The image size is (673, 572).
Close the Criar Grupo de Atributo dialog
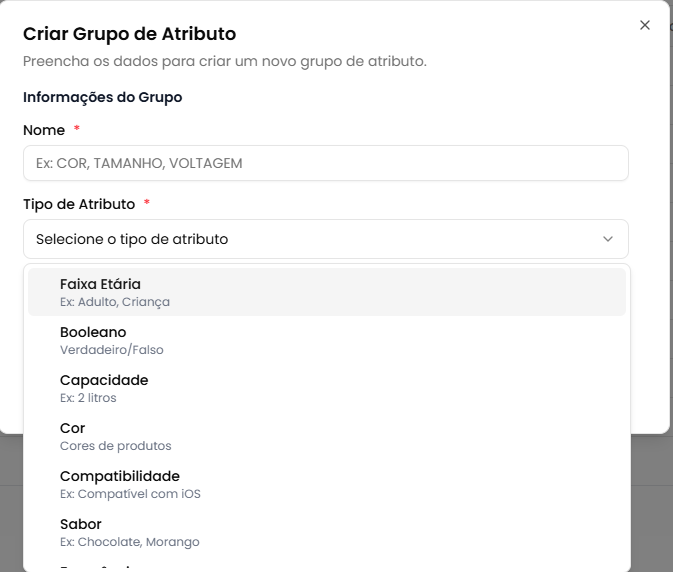pyautogui.click(x=645, y=25)
